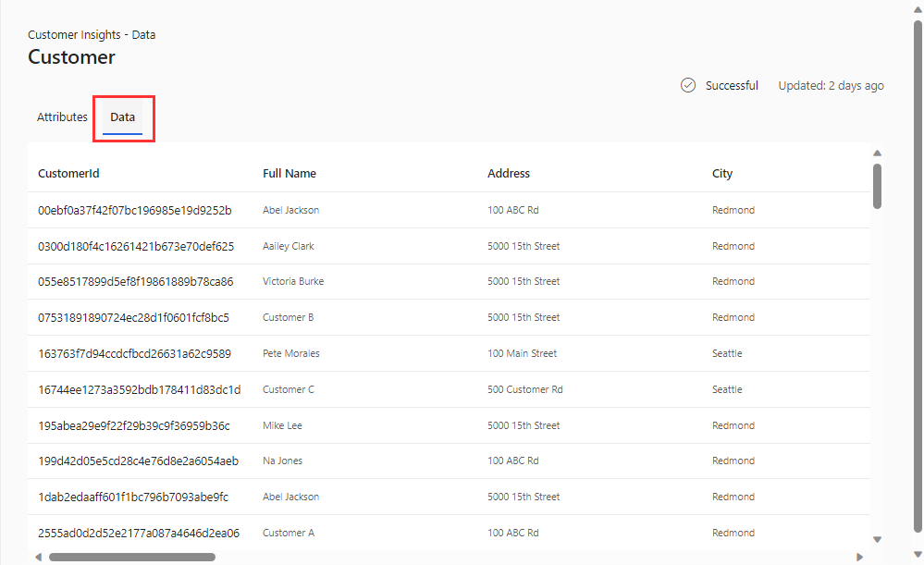Click the horizontal scroll right arrow
The width and height of the screenshot is (924, 565).
(859, 558)
